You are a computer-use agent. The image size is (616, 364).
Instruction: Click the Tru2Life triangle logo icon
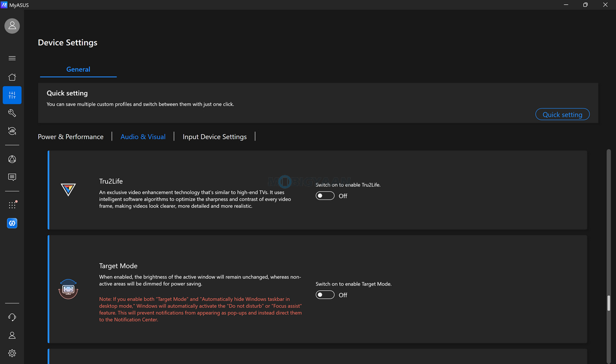tap(68, 190)
